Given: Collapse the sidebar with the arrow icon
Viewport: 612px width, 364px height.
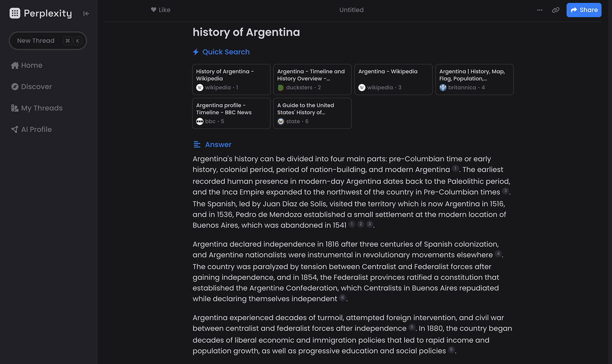Looking at the screenshot, I should tap(86, 13).
